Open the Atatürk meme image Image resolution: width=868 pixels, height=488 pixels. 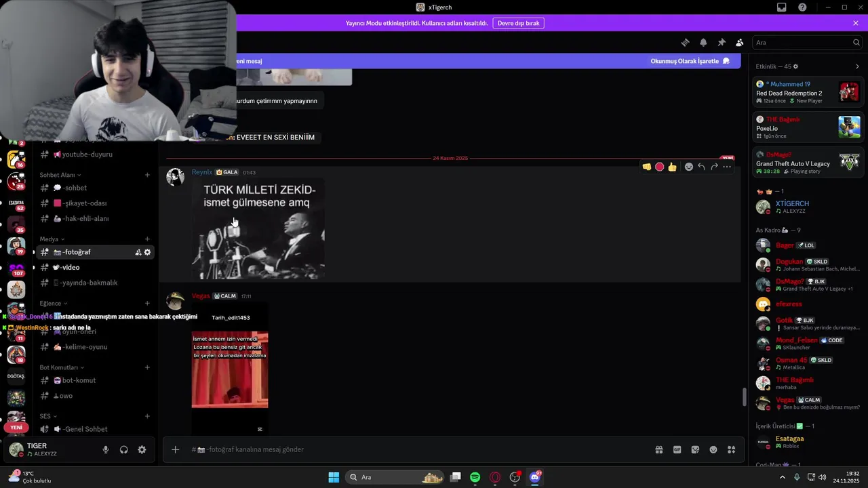258,230
